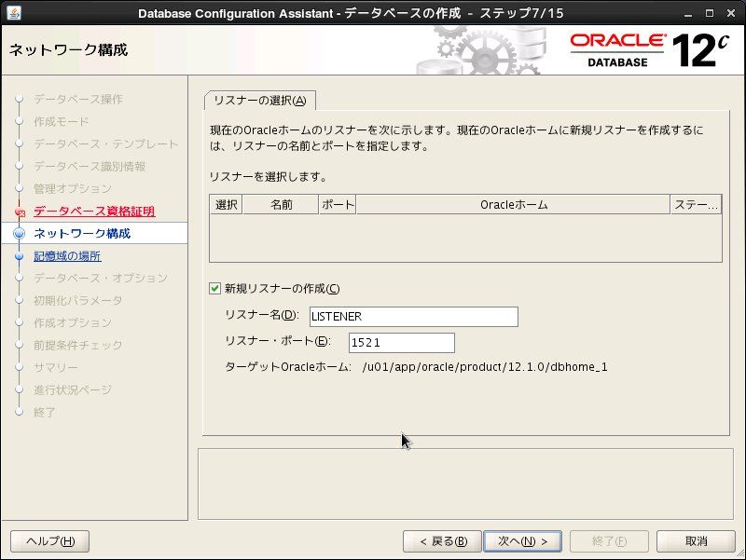Click the ネットワーク構成 step in sidebar
This screenshot has height=560, width=746.
pos(82,234)
